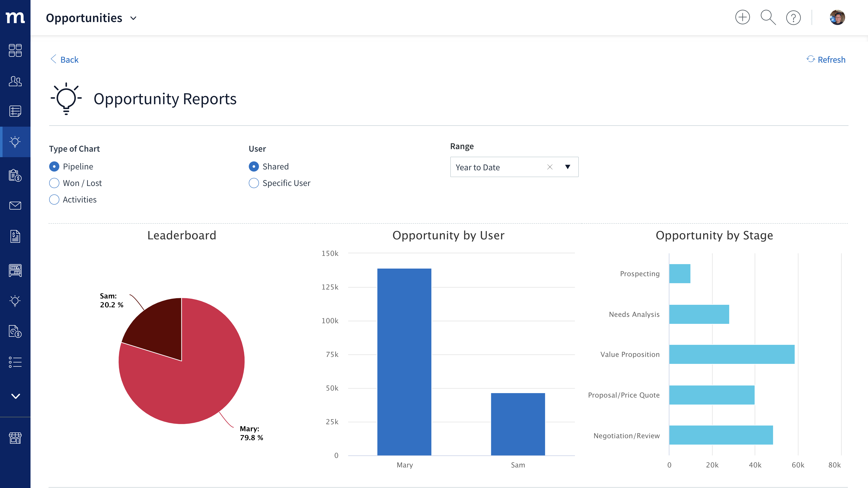Screen dimensions: 868x488
Task: Open search with the magnifier icon
Action: [x=768, y=18]
